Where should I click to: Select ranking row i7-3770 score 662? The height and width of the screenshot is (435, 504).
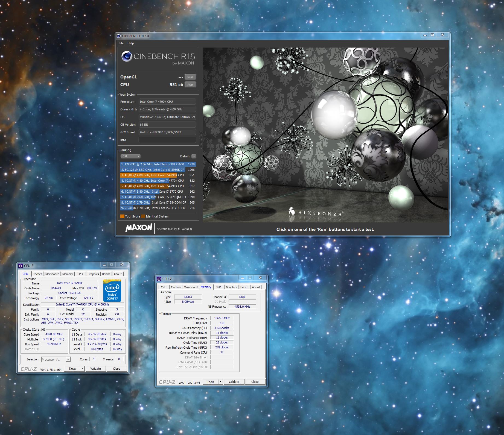158,192
